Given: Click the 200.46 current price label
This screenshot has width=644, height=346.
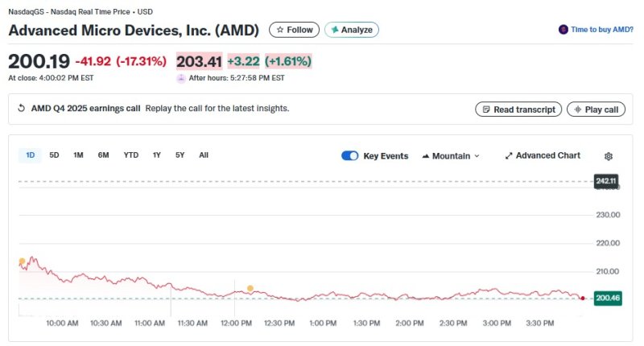Looking at the screenshot, I should pyautogui.click(x=608, y=299).
